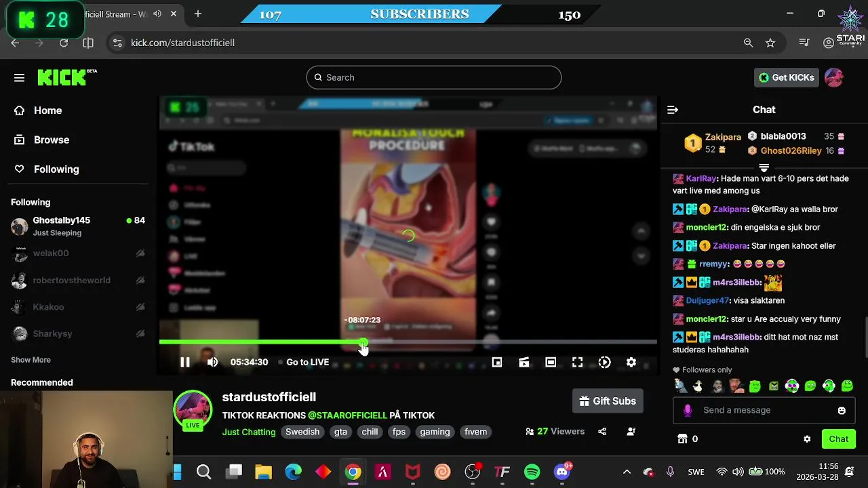The width and height of the screenshot is (868, 488).
Task: Open Sharkysy followed channel
Action: tap(79, 333)
